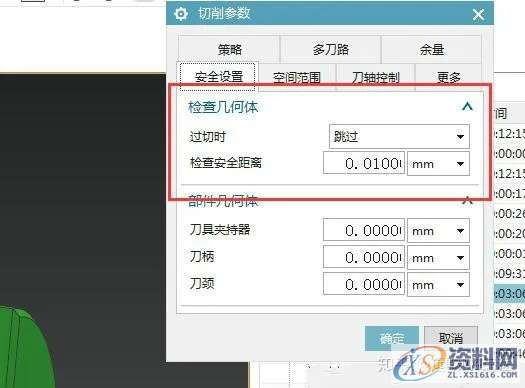
Task: Open the 刀轴控制 tab
Action: tap(375, 77)
